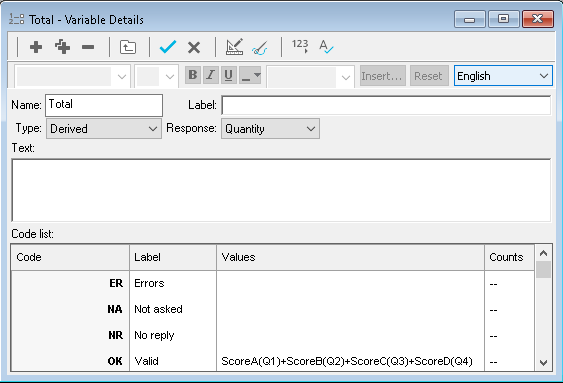Screen dimensions: 563x383
Task: Click the Reset button
Action: tap(429, 76)
